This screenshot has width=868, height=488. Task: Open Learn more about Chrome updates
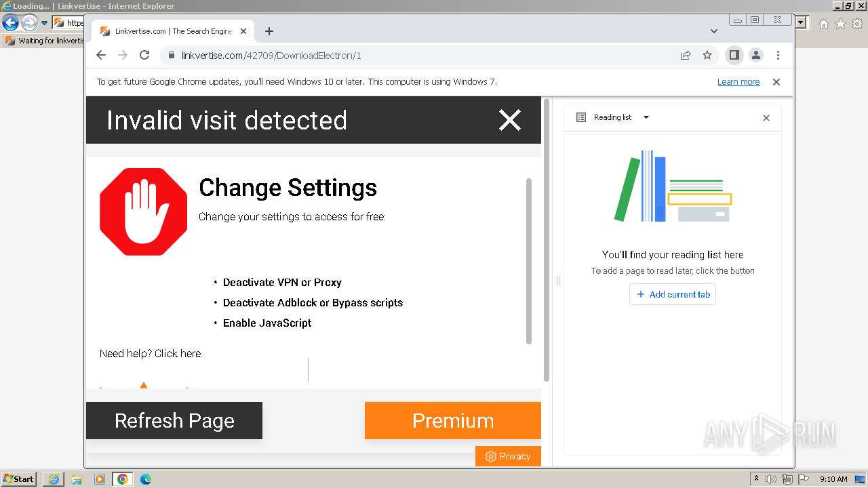coord(738,82)
